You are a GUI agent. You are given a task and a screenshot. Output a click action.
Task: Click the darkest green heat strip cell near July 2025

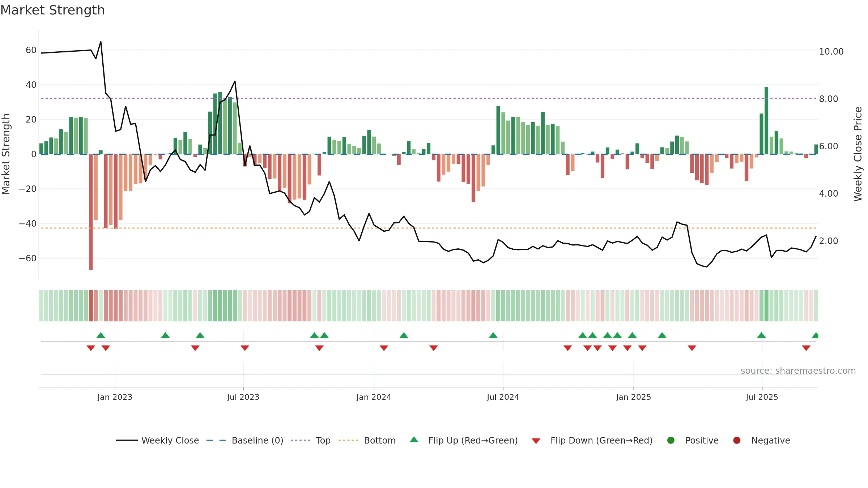(766, 306)
